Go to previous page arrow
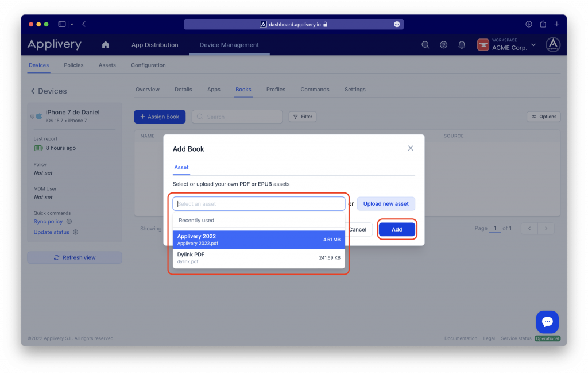This screenshot has width=588, height=374. pyautogui.click(x=529, y=228)
